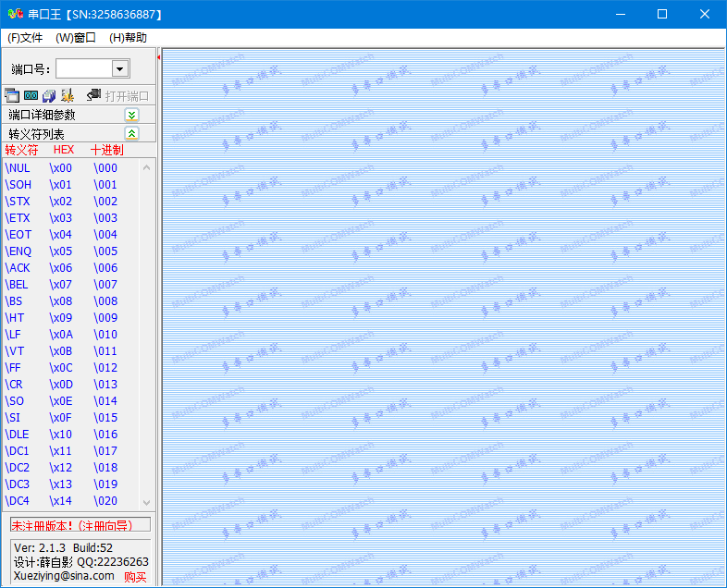Collapse the 转义符列表 panel

131,133
